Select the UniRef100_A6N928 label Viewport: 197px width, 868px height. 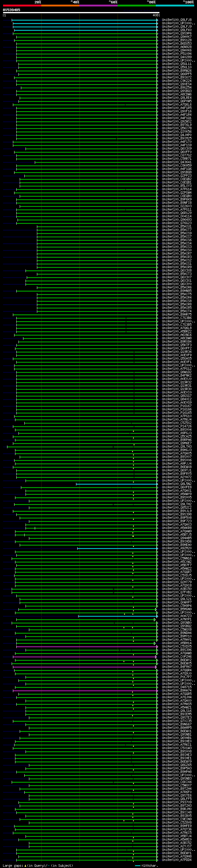pos(177,47)
